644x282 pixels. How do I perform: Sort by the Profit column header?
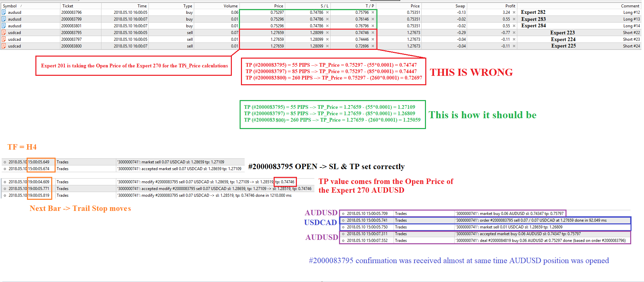(492, 6)
